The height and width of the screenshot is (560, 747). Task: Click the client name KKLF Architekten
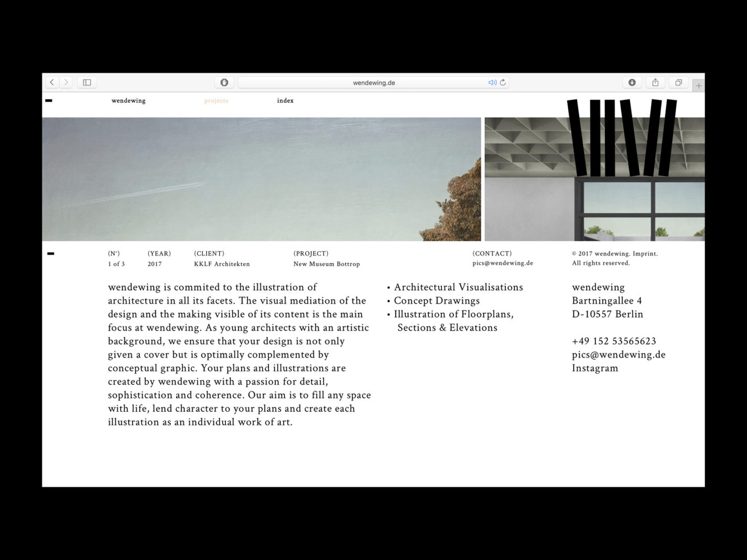pyautogui.click(x=222, y=264)
